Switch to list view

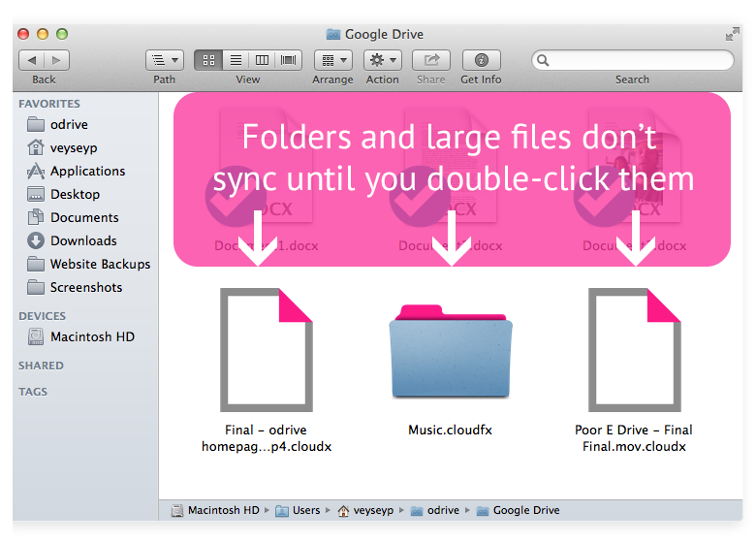pos(236,60)
